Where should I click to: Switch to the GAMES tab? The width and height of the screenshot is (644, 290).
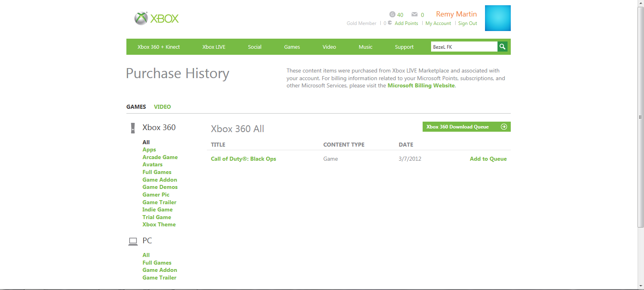(136, 107)
